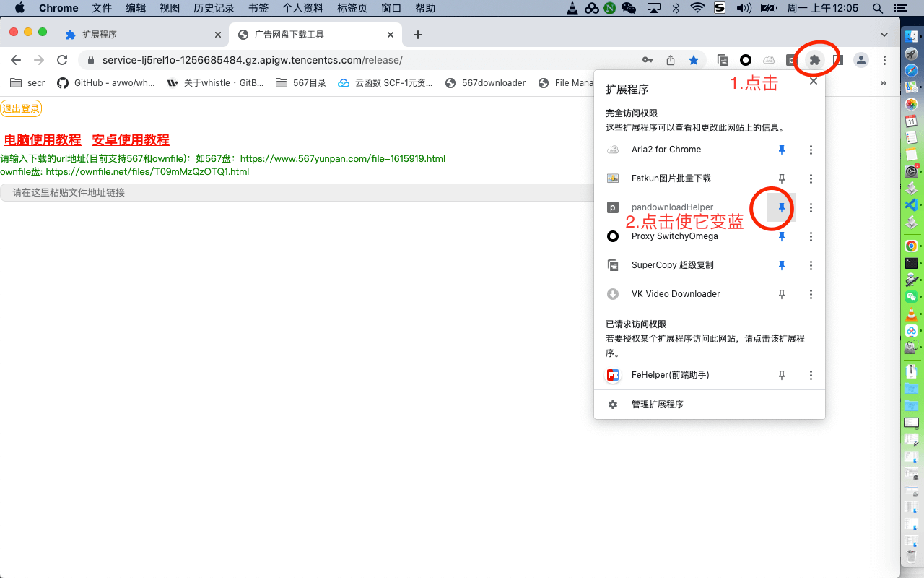Open the Apple menu
The width and height of the screenshot is (924, 578).
point(19,9)
